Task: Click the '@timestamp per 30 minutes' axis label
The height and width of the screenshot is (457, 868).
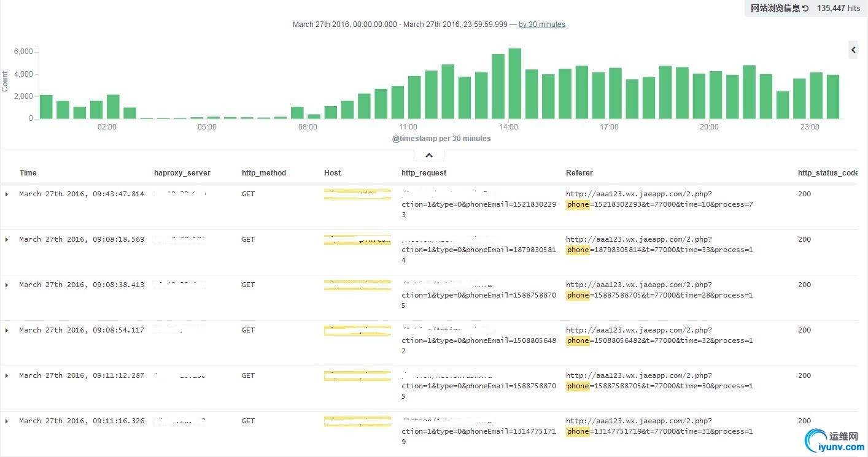Action: (441, 139)
